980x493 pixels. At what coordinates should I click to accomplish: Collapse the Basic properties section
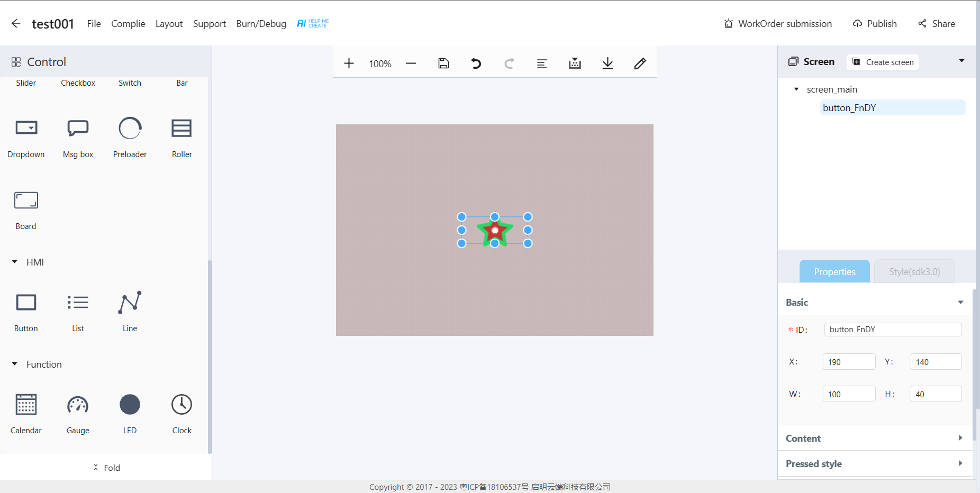(x=960, y=303)
